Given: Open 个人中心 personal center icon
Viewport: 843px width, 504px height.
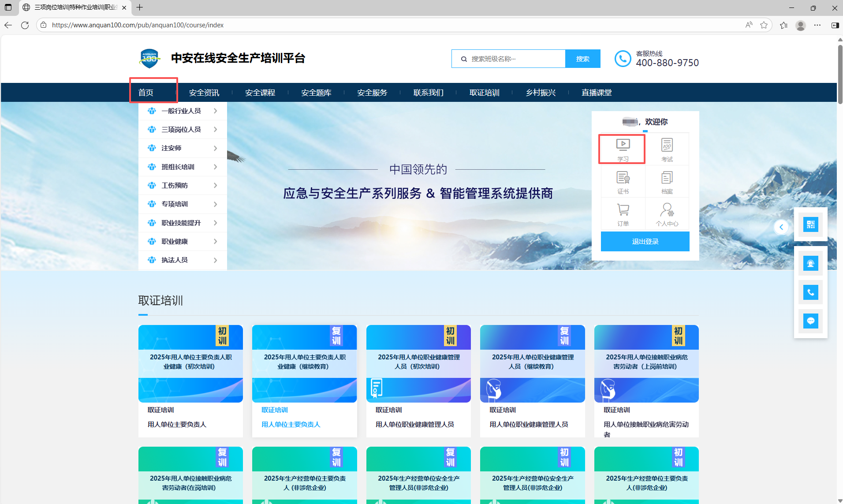Looking at the screenshot, I should 667,214.
